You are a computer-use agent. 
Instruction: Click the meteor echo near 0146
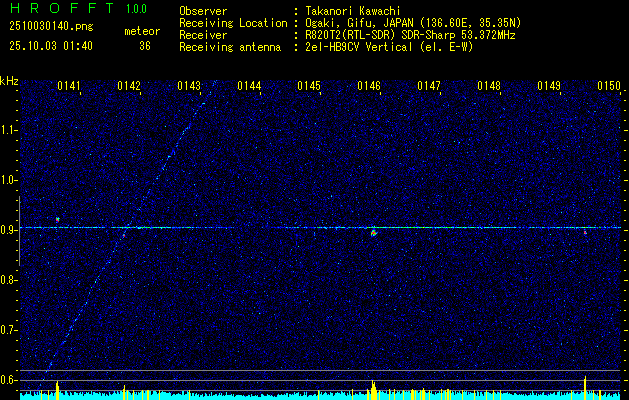click(x=373, y=233)
